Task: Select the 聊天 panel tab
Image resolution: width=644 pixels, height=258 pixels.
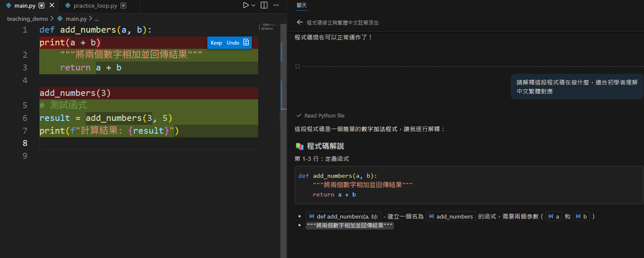Action: (x=301, y=6)
